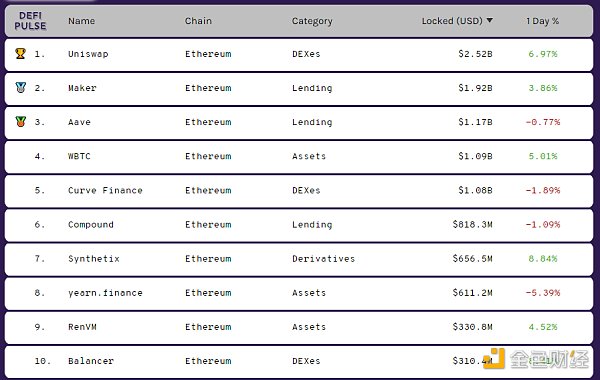Screen dimensions: 600x380
Task: Click the watermark logo at bottom right
Action: pos(536,359)
